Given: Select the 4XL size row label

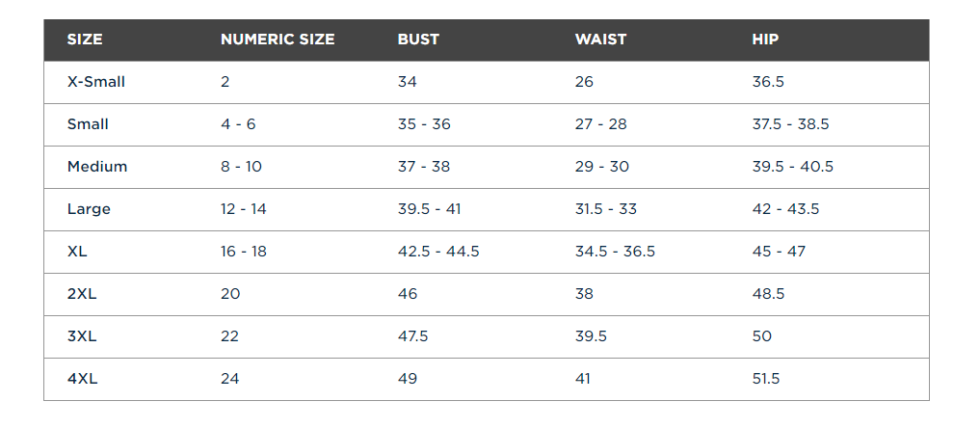Looking at the screenshot, I should click(x=82, y=379).
